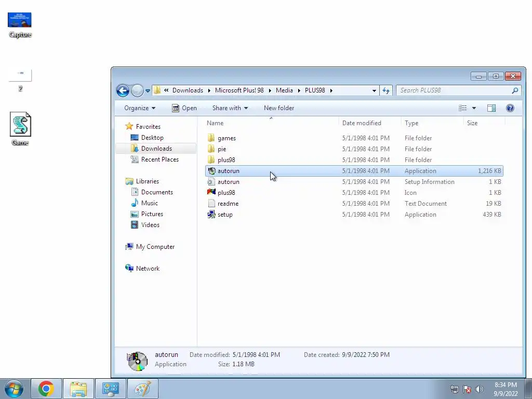Launch Google Chrome from the taskbar
The height and width of the screenshot is (399, 532).
(x=46, y=389)
